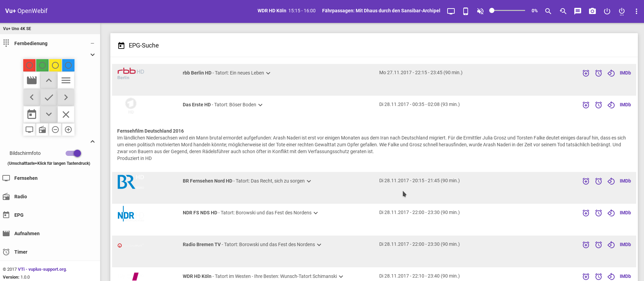644x281 pixels.
Task: Click the remote radio mode button
Action: pos(42,130)
